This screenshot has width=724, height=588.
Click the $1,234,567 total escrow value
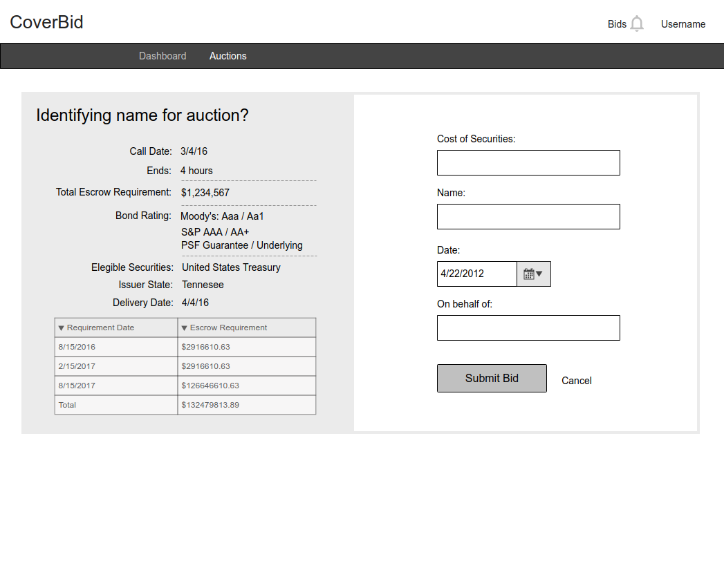point(205,193)
